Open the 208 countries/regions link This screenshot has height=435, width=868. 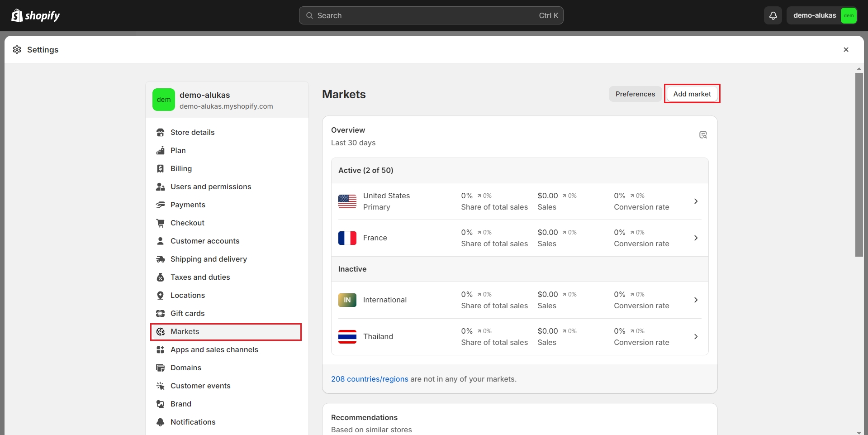click(x=369, y=379)
